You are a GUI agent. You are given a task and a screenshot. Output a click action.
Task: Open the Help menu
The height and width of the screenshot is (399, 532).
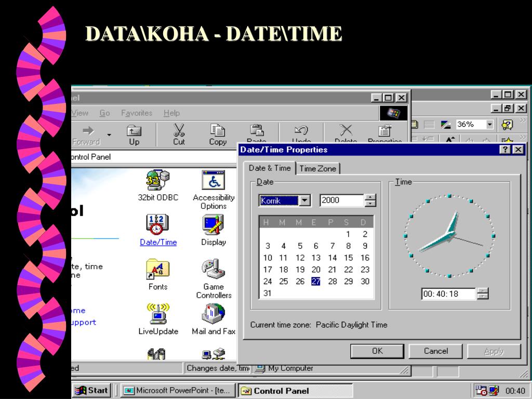point(171,113)
